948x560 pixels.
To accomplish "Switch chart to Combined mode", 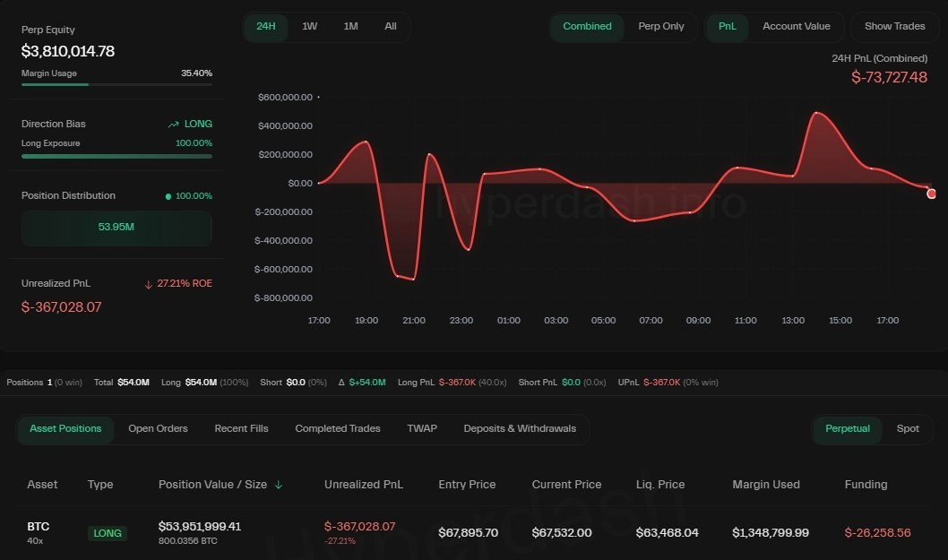I will pos(587,27).
